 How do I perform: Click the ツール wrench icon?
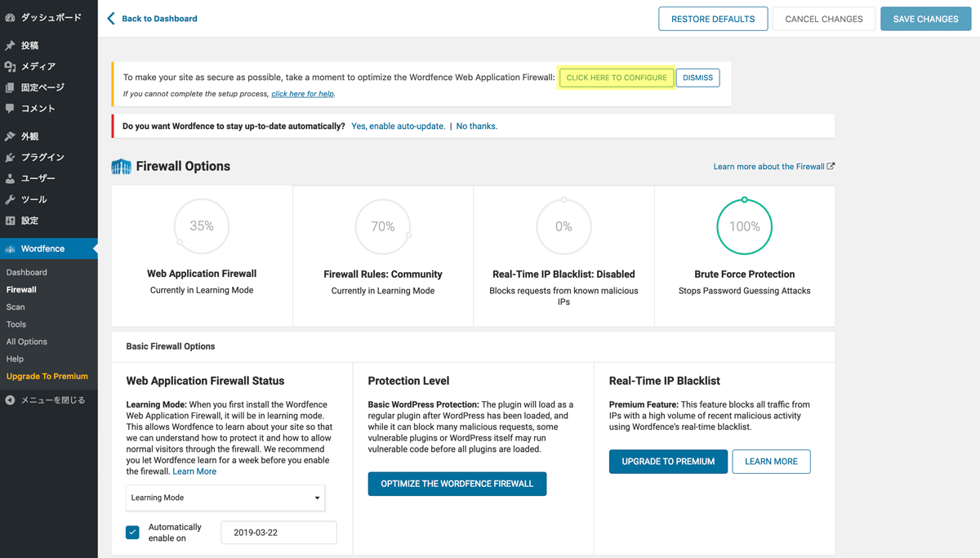[x=10, y=199]
